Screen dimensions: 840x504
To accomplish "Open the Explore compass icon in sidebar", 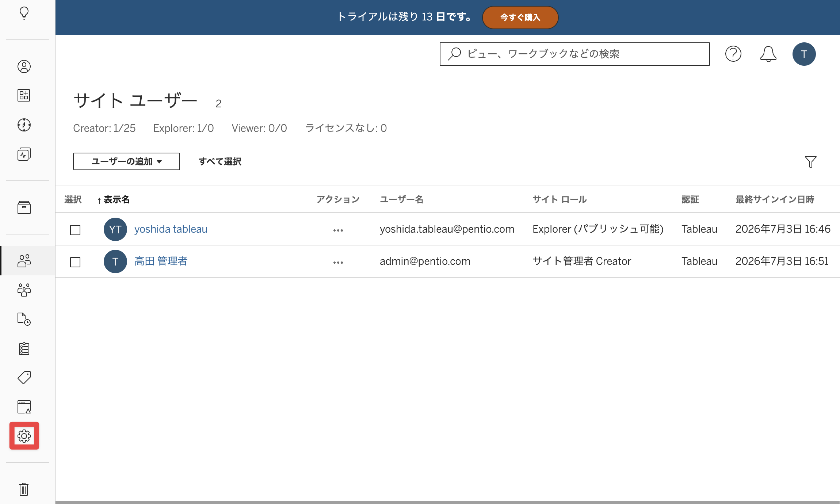I will (x=24, y=125).
